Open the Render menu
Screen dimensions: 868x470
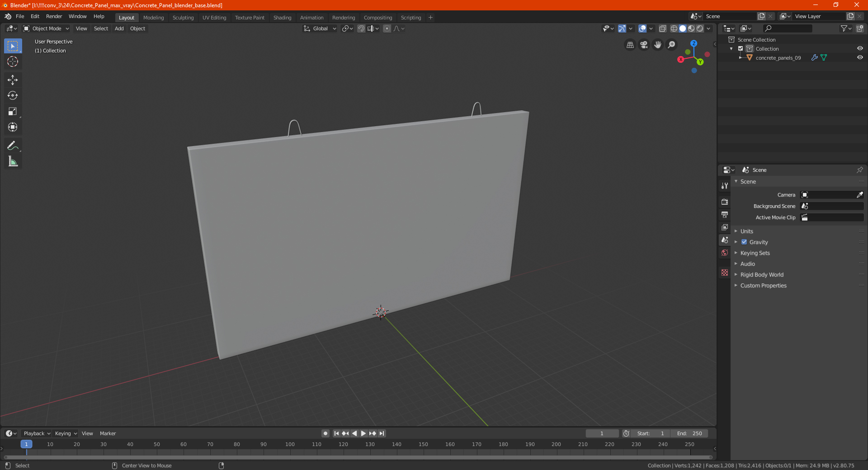[x=54, y=16]
